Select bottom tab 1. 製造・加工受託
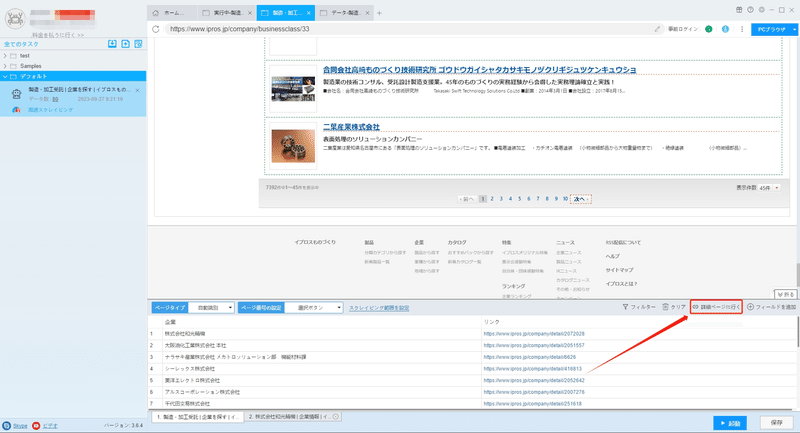Screen dimensions: 800x433 tap(197, 417)
